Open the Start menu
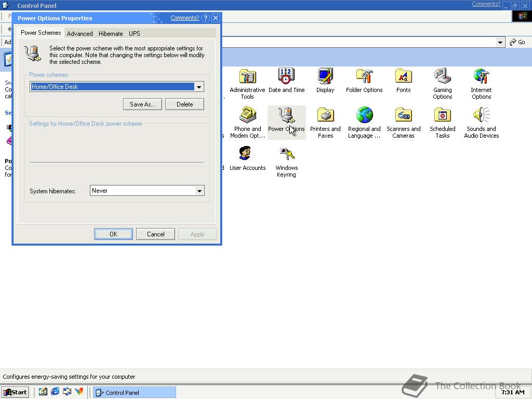 point(15,392)
